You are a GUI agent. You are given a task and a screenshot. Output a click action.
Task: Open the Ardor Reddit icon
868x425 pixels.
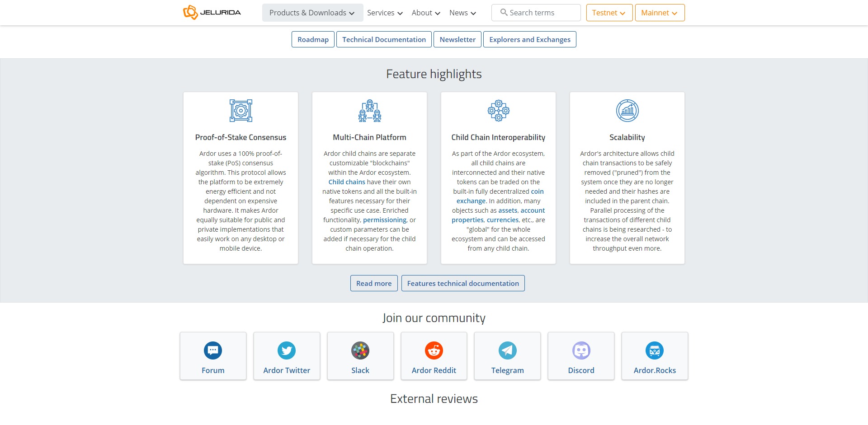(434, 350)
